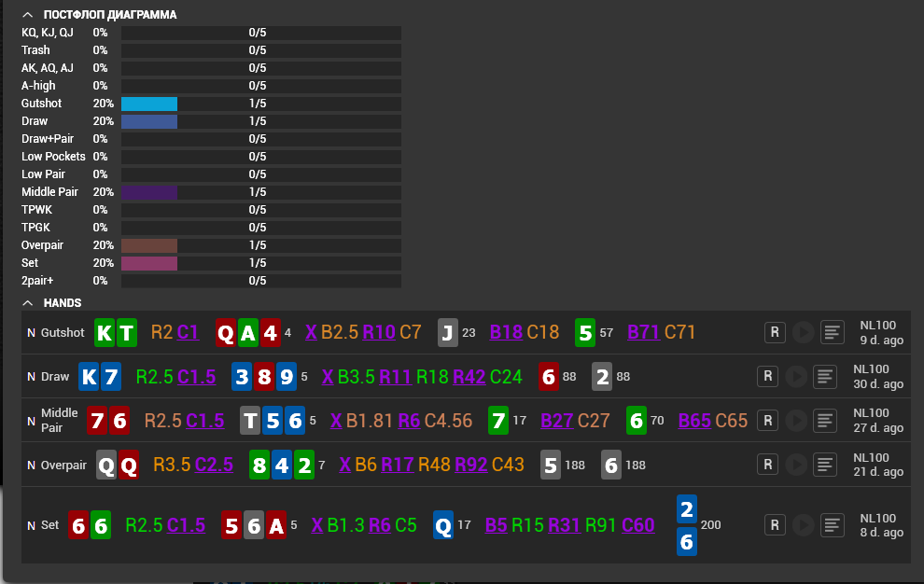This screenshot has width=924, height=584.
Task: Click the X check link in Draw hand
Action: [x=328, y=377]
